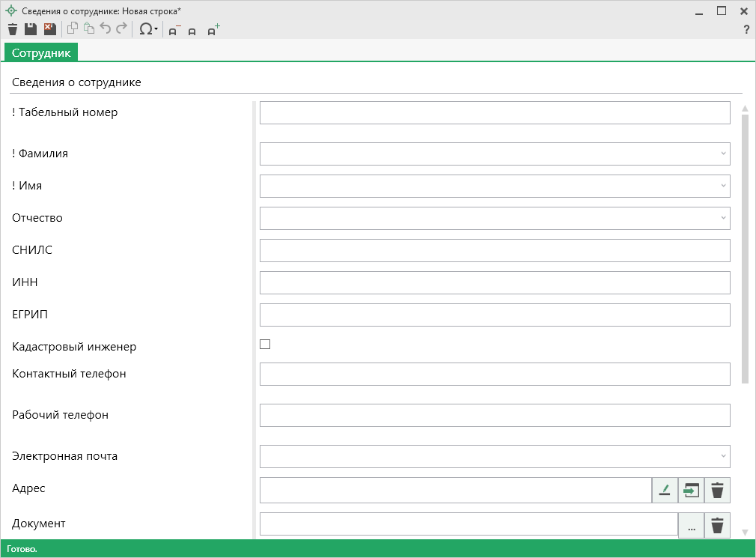Viewport: 756px width, 558px height.
Task: Click the trash can icon in top toolbar
Action: pos(12,29)
